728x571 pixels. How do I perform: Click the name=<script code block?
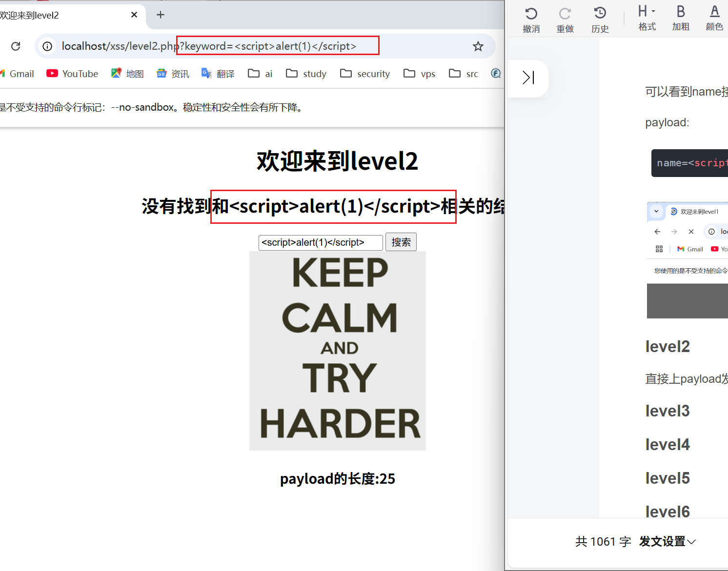689,163
